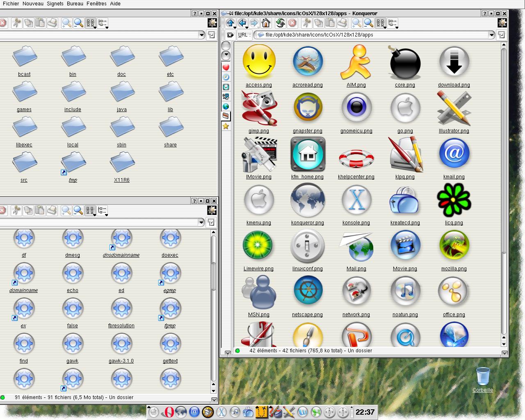Launch Opera from the panel
The image size is (525, 420).
coord(169,412)
